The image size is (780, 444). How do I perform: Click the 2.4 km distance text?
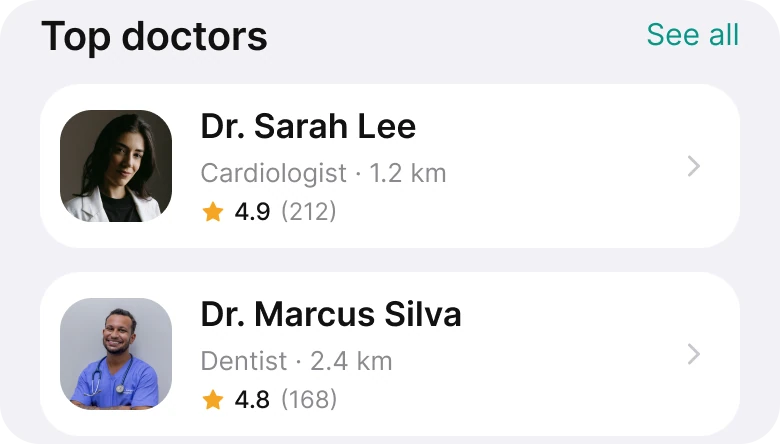[351, 361]
